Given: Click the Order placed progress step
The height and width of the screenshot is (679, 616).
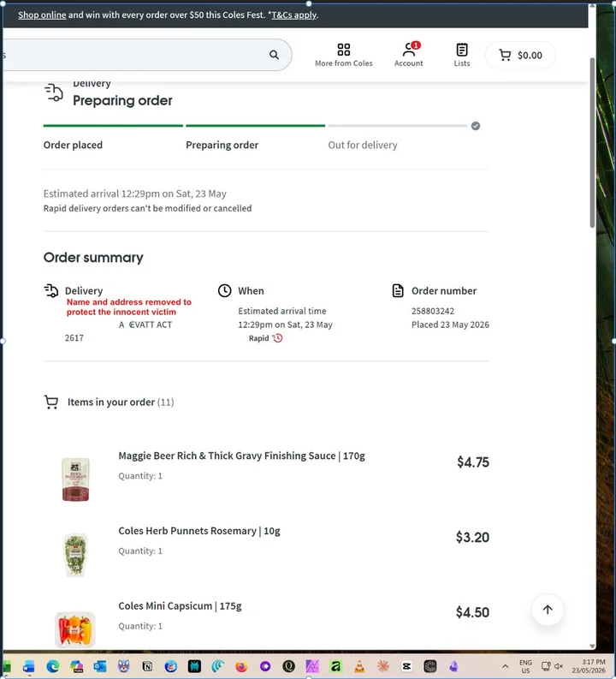Looking at the screenshot, I should click(x=73, y=145).
